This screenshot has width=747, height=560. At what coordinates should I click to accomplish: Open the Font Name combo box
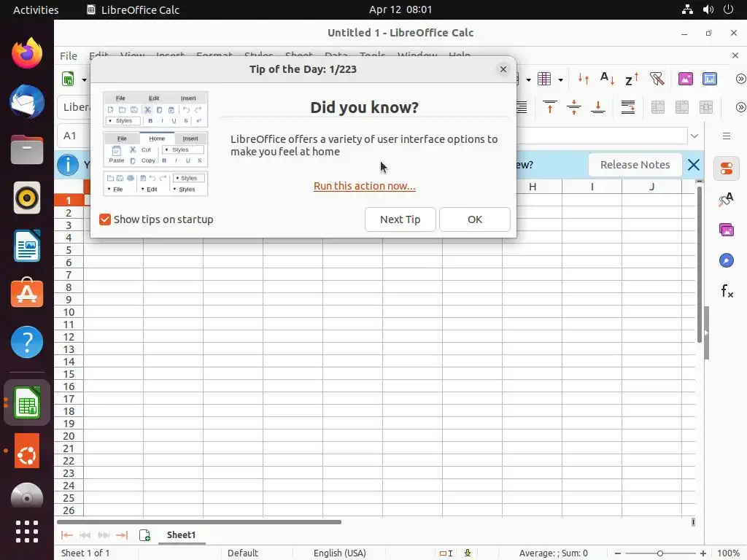point(74,107)
